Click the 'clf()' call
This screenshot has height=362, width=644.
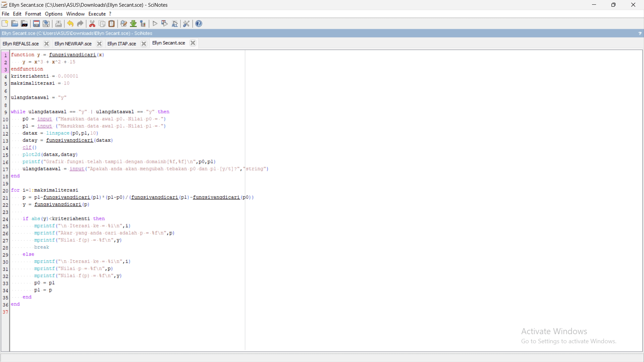tap(30, 147)
